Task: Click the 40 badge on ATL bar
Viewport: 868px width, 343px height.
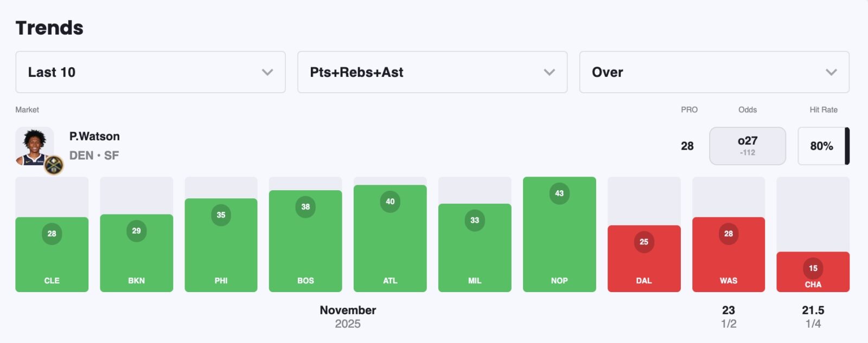Action: point(390,202)
